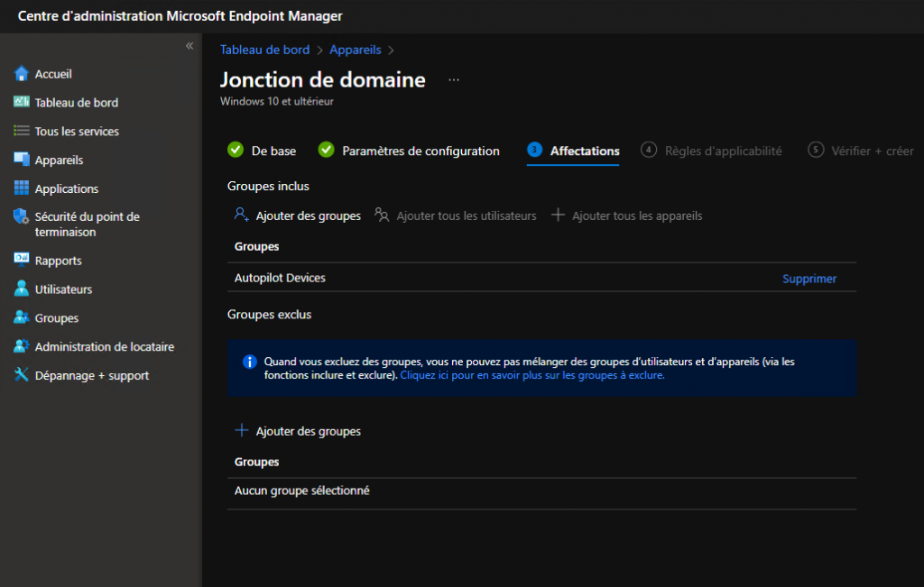Image resolution: width=924 pixels, height=587 pixels.
Task: Click Ajouter tous les appareils
Action: pyautogui.click(x=637, y=216)
